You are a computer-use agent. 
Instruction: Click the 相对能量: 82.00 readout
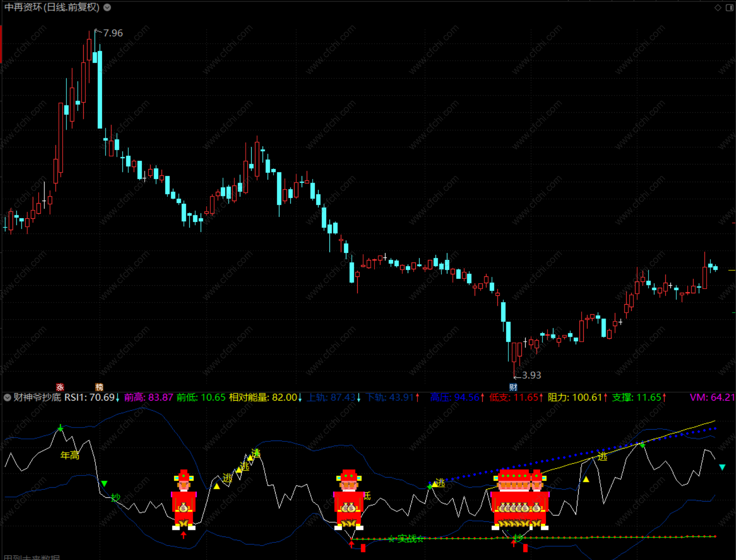263,397
